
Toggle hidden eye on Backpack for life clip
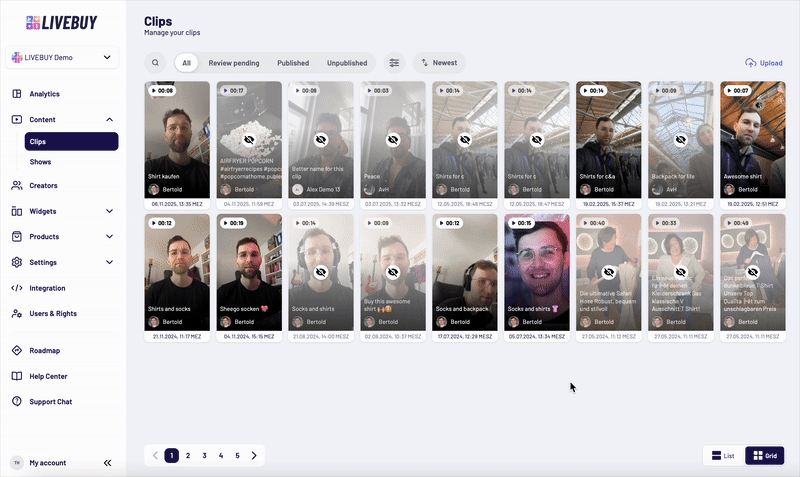click(x=681, y=139)
